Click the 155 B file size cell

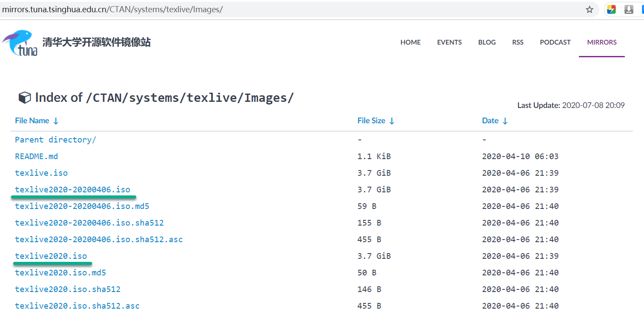pyautogui.click(x=369, y=223)
